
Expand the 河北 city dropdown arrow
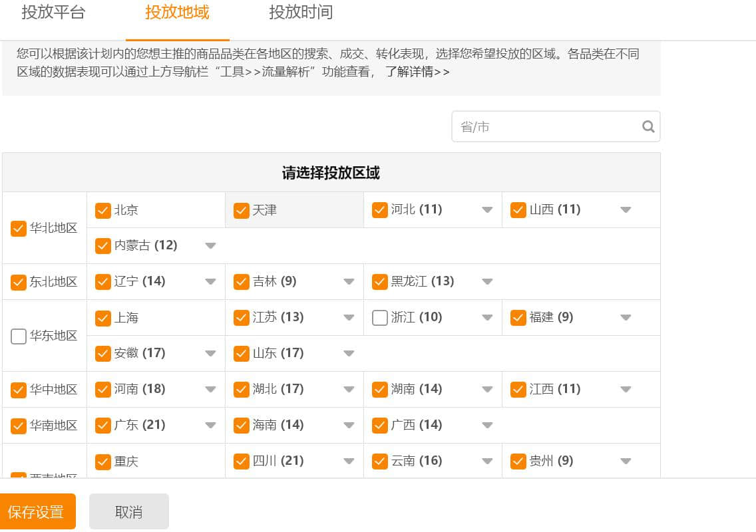pyautogui.click(x=487, y=210)
